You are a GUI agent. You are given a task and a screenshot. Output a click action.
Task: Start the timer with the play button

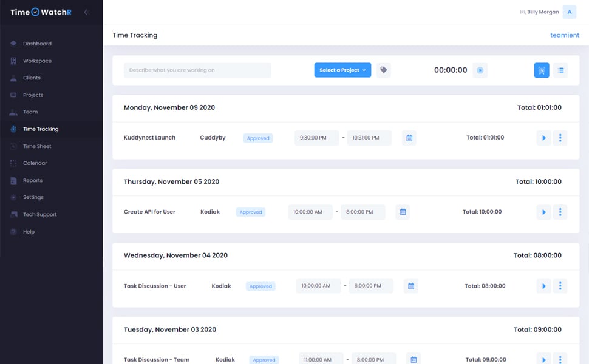pos(480,70)
